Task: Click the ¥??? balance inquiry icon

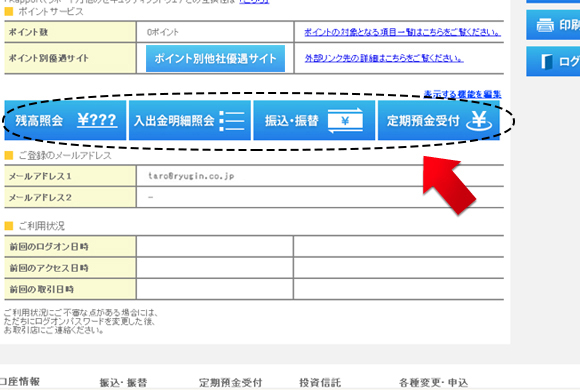Action: 97,120
